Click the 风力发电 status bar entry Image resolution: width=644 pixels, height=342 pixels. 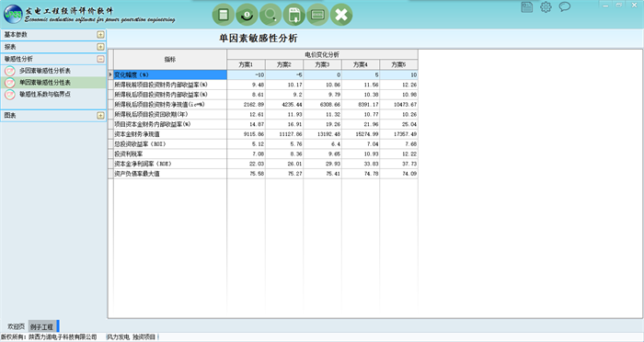[119, 337]
